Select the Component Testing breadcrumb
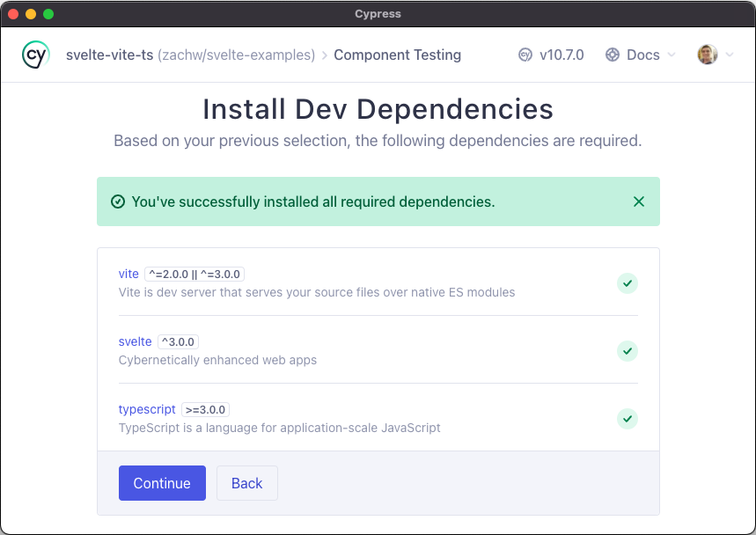This screenshot has width=756, height=535. tap(397, 55)
